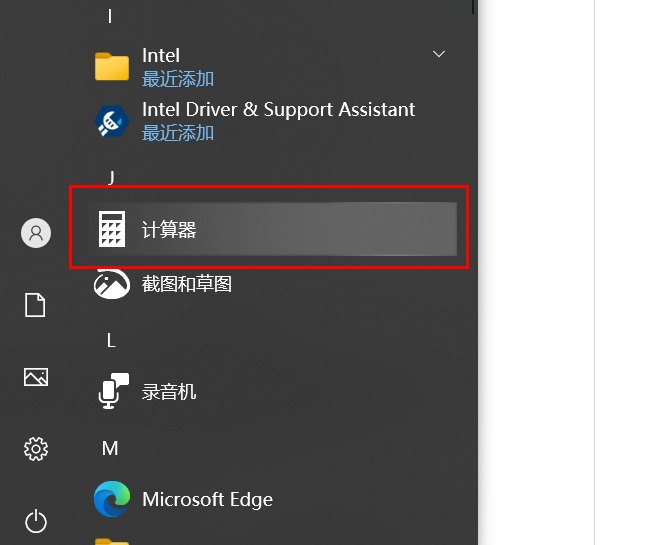
Task: Open Settings via the gear icon
Action: click(36, 449)
